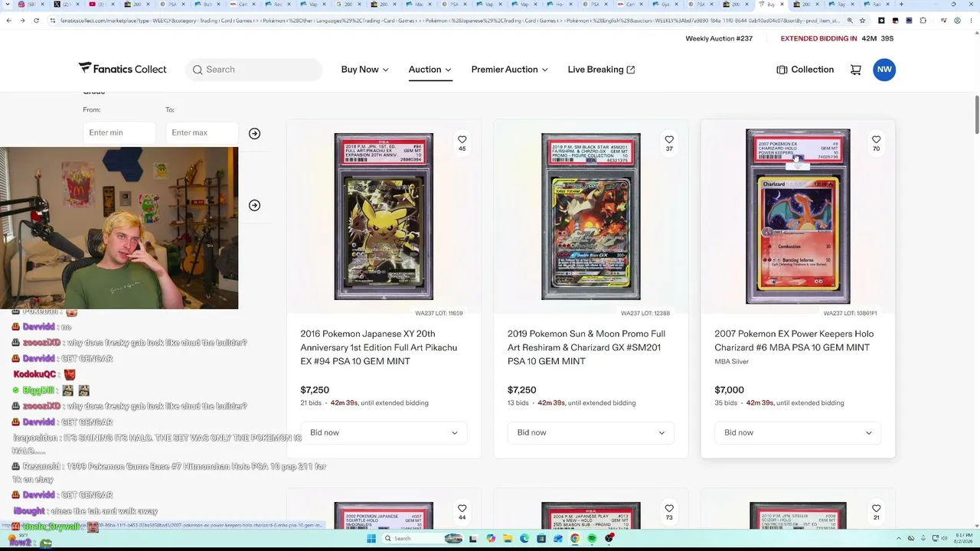This screenshot has width=980, height=551.
Task: Open the Windows Start menu
Action: point(371,539)
